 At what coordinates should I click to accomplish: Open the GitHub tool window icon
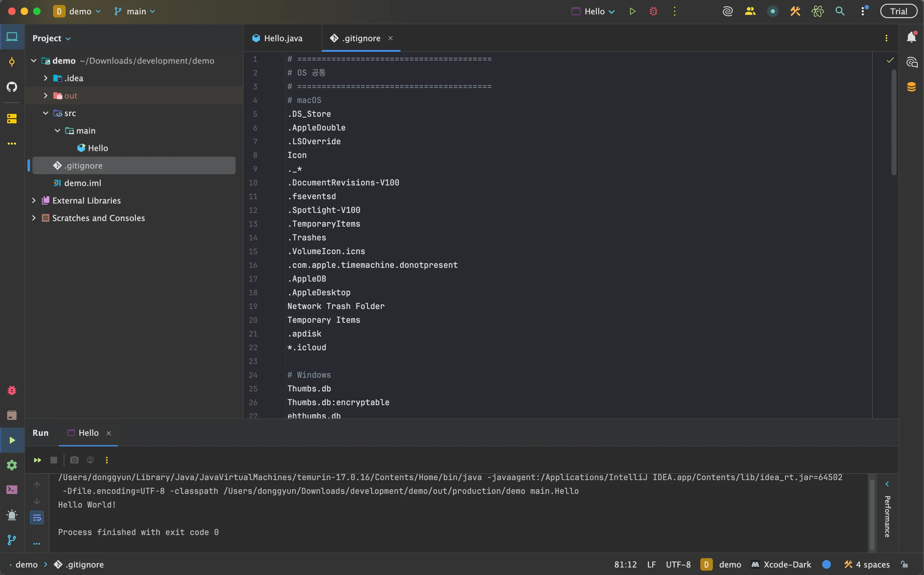tap(12, 87)
